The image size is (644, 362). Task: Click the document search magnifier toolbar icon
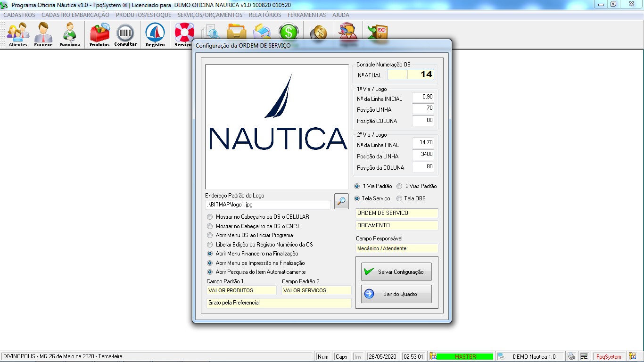[210, 32]
